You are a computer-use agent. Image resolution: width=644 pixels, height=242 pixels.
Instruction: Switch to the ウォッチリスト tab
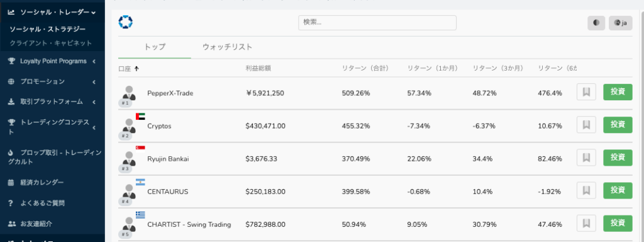pos(227,47)
